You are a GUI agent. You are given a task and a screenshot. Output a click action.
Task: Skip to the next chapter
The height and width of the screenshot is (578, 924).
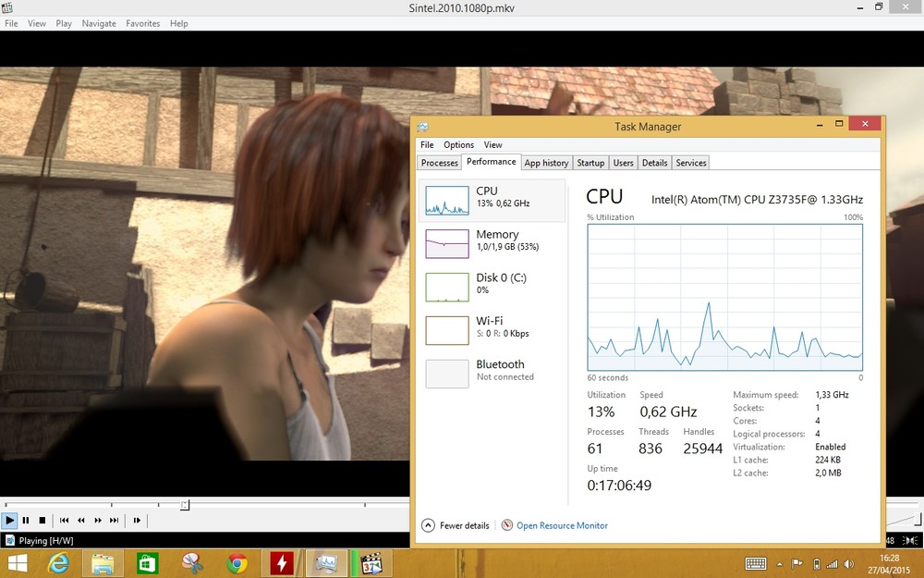115,520
